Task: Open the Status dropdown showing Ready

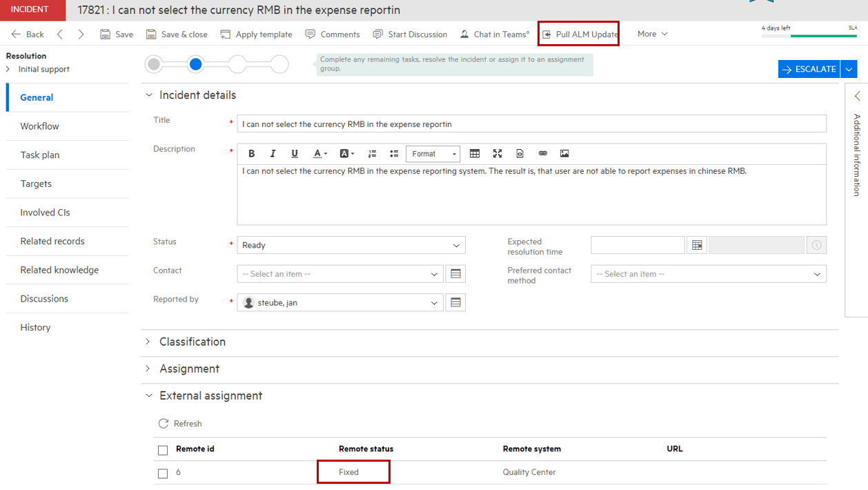Action: [352, 245]
